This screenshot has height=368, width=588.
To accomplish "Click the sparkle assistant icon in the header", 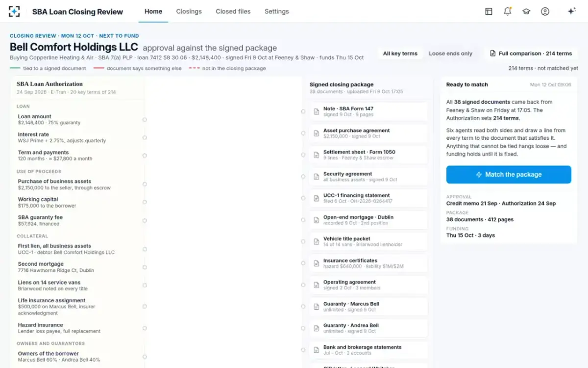I will click(x=571, y=11).
